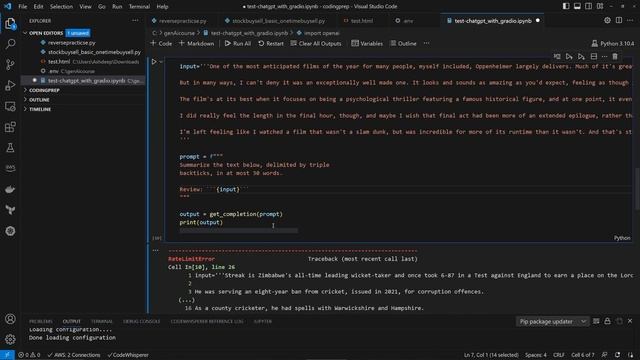Viewport: 640px width, 360px height.
Task: Open the Run and Debug view
Action: pos(10,85)
